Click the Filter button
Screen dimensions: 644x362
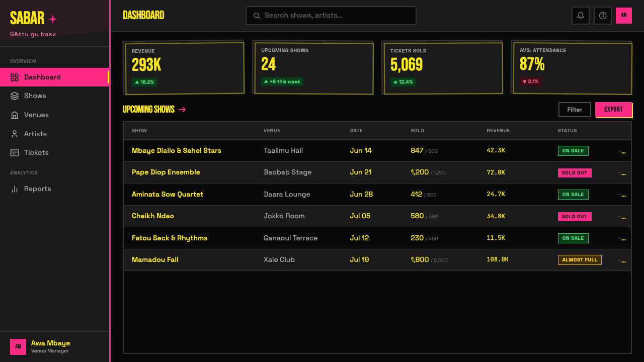coord(575,110)
